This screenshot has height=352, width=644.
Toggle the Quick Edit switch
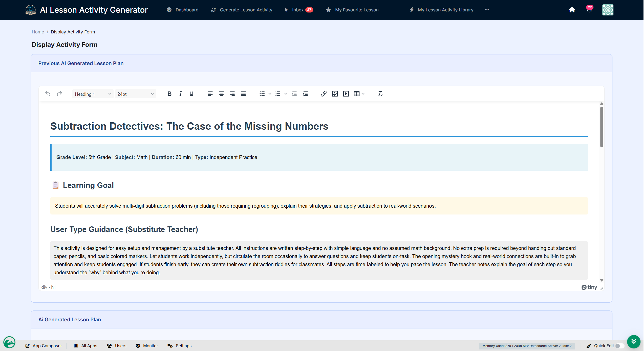(x=619, y=346)
